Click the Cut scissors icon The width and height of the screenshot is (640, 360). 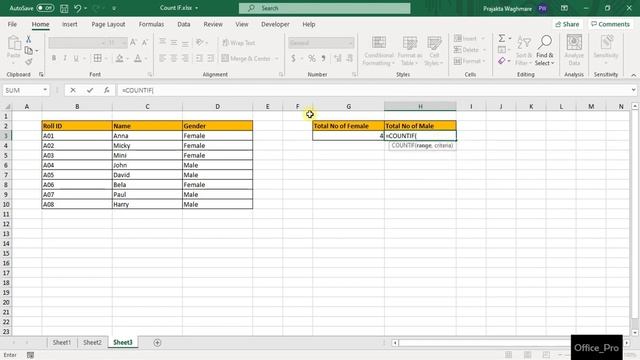pos(29,39)
